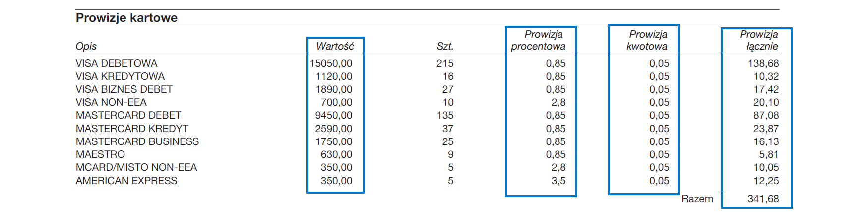Select the total value 341,68
This screenshot has width=868, height=212.
tap(763, 199)
